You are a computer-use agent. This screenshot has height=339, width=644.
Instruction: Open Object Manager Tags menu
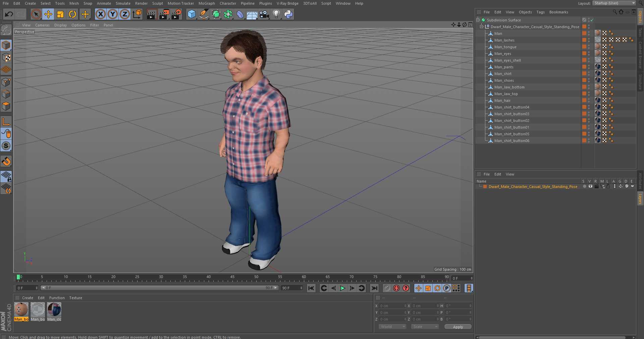click(540, 12)
